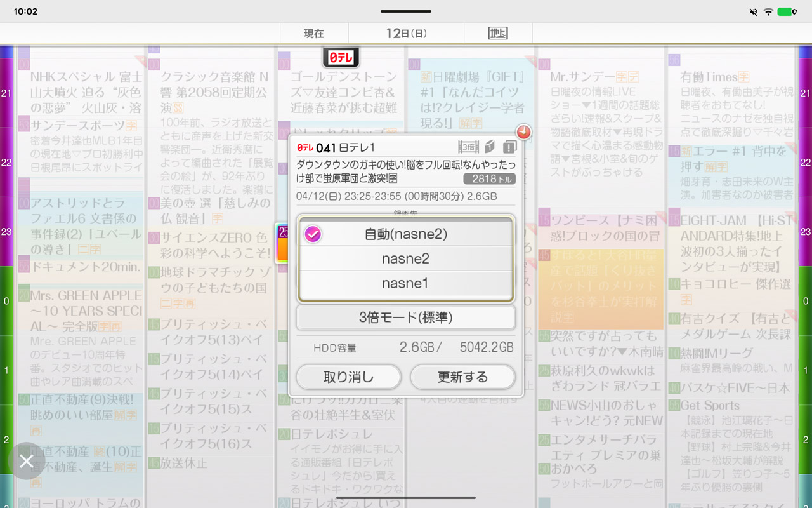Image resolution: width=812 pixels, height=508 pixels.
Task: Select the 自動(nasne2) recorder option
Action: (x=405, y=234)
